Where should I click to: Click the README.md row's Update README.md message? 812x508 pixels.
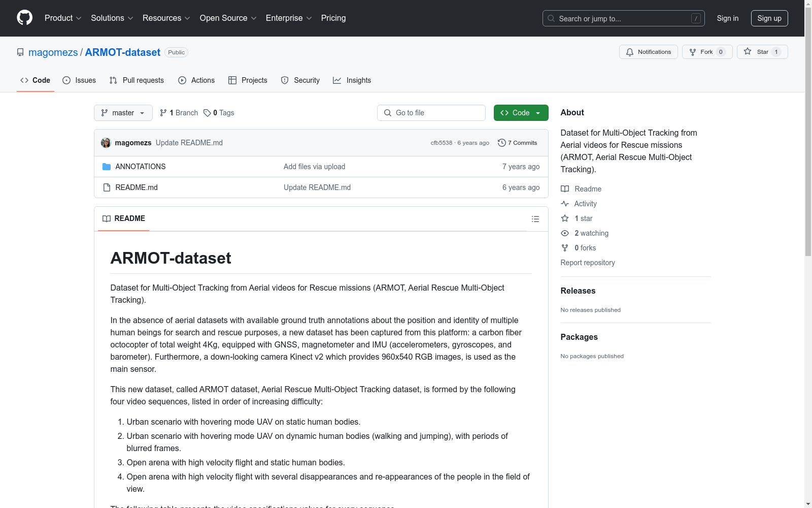click(x=317, y=187)
